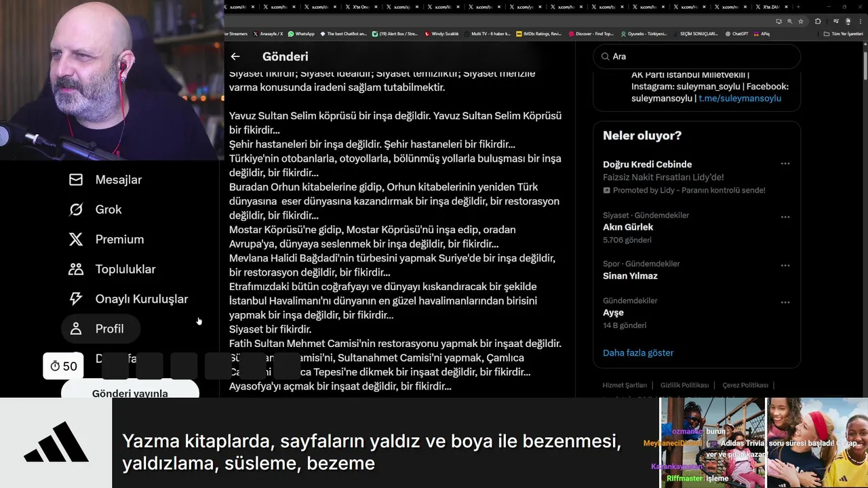
Task: Open the Tüm Yer İşaretleri folder
Action: 842,34
